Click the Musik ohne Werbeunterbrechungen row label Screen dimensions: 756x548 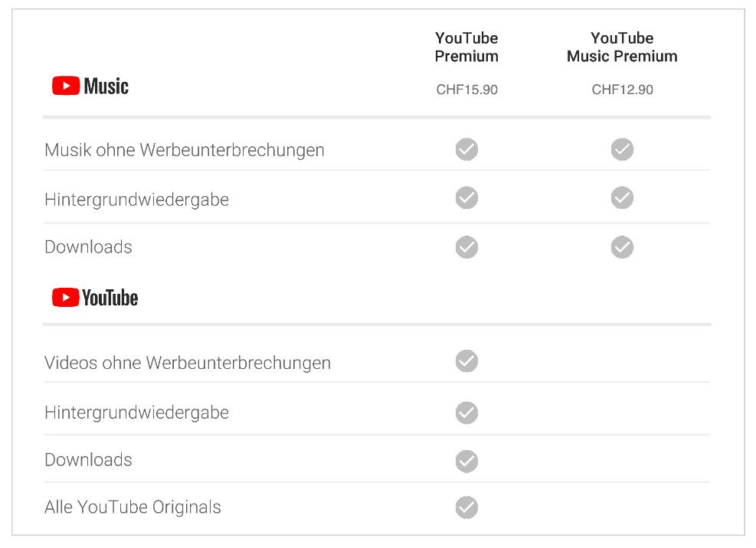pyautogui.click(x=184, y=150)
